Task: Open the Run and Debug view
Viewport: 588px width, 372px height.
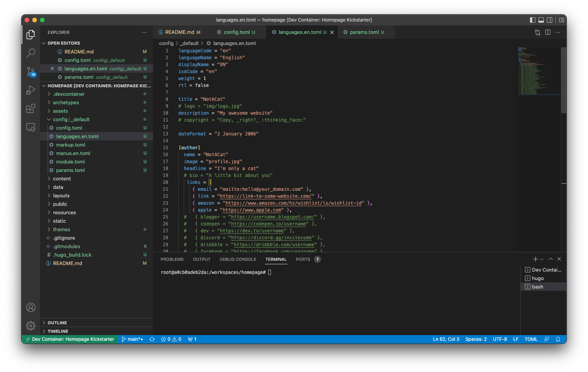Action: pyautogui.click(x=31, y=90)
